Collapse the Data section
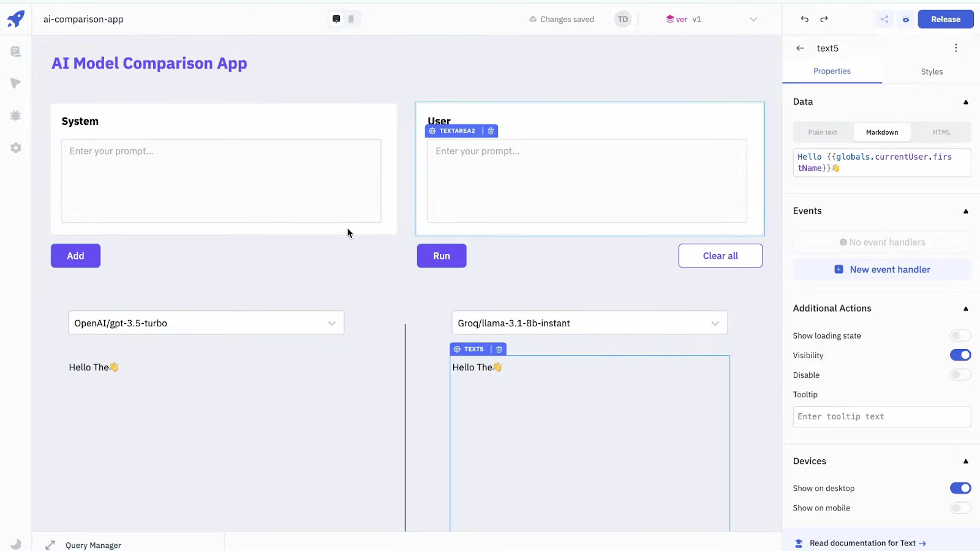 coord(966,102)
